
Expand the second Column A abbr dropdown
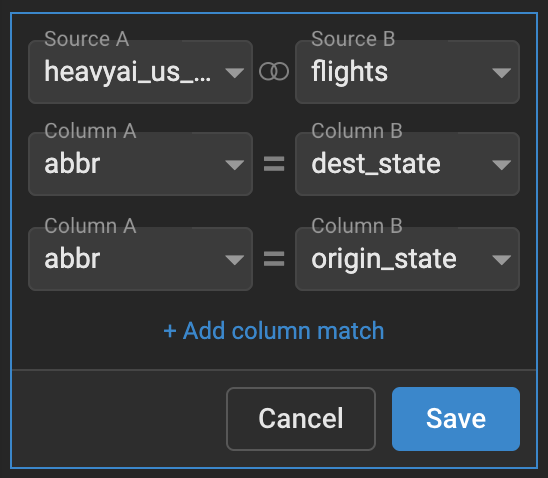pyautogui.click(x=140, y=259)
